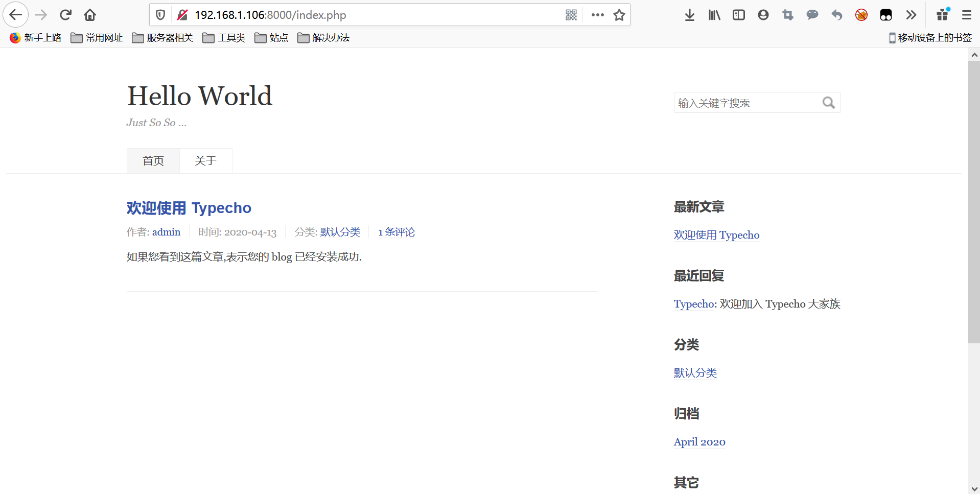Open the 站点 bookmark folder

pos(271,38)
